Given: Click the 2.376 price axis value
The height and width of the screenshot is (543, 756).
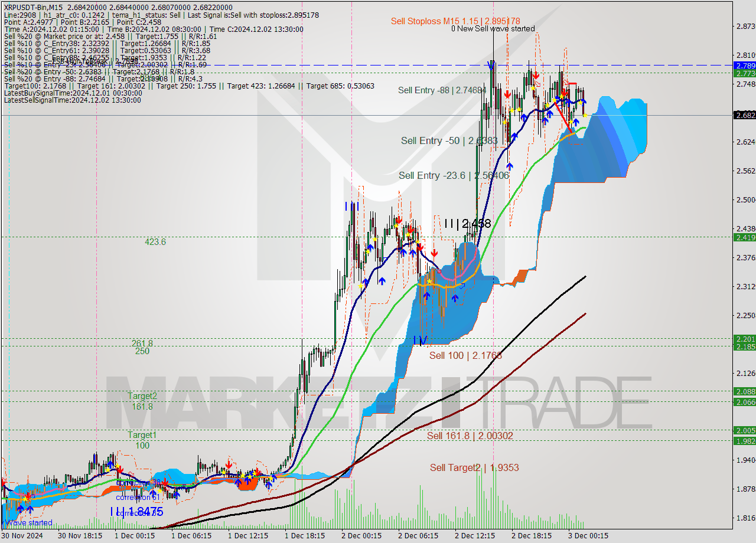Looking at the screenshot, I should 745,257.
